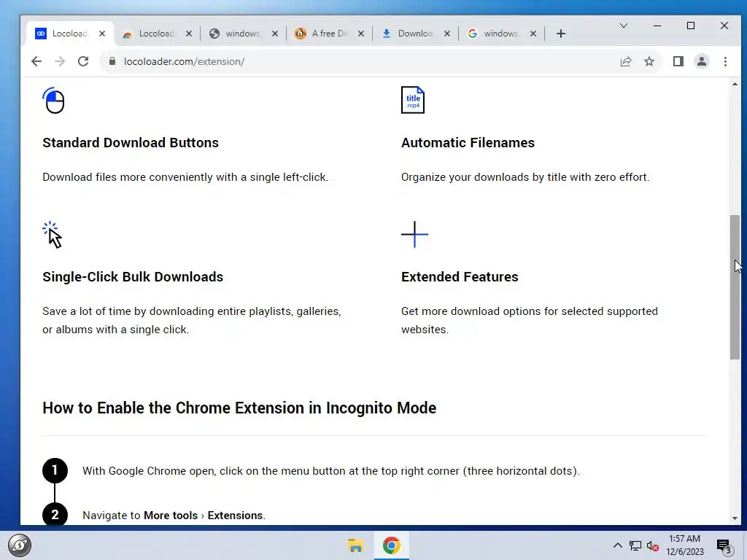Bookmark this page with the star icon
The height and width of the screenshot is (560, 747).
(x=649, y=61)
